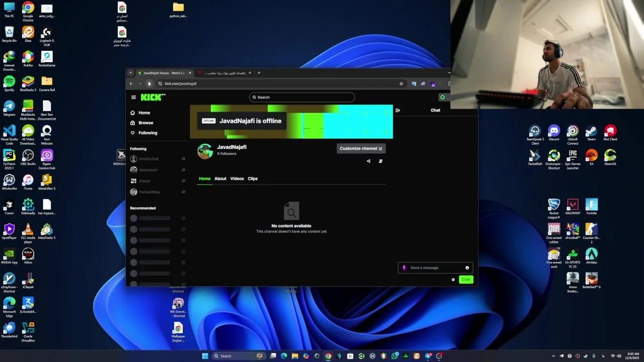
Task: Open the Rocket League desktop icon
Action: pos(554,209)
